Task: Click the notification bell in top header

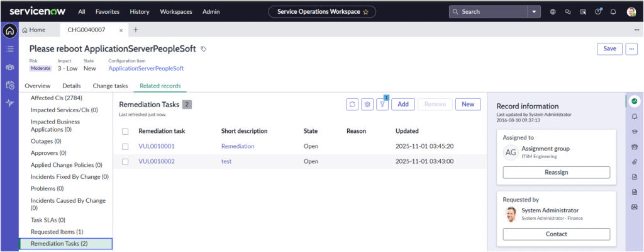Action: pyautogui.click(x=613, y=11)
